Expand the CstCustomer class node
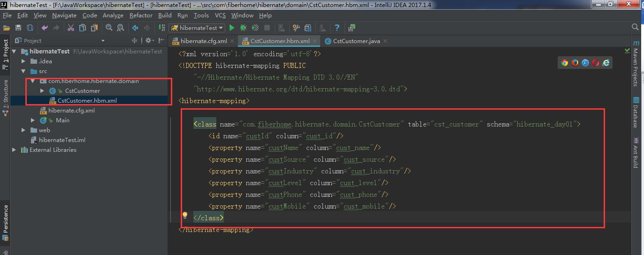Viewport: 644px width, 255px height. coord(42,90)
